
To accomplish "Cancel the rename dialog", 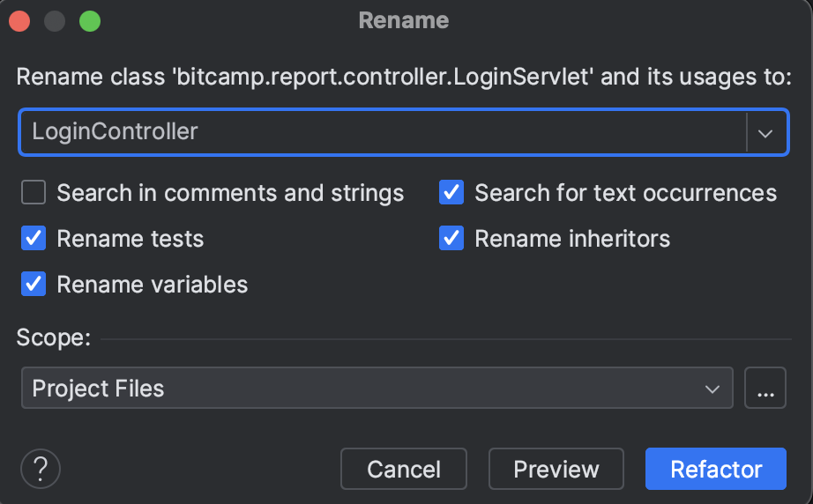I will point(403,469).
